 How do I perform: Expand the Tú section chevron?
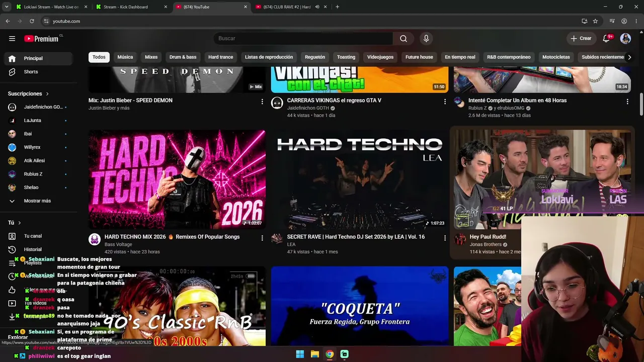[20, 223]
